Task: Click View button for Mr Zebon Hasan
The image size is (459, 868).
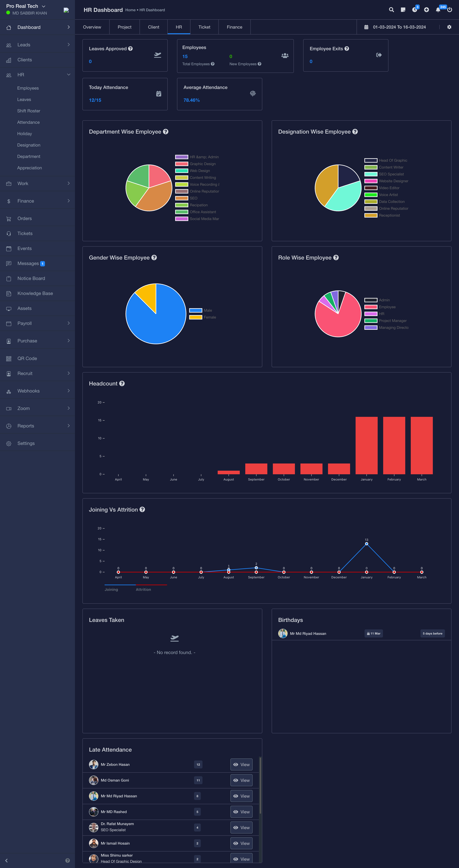Action: pyautogui.click(x=241, y=765)
